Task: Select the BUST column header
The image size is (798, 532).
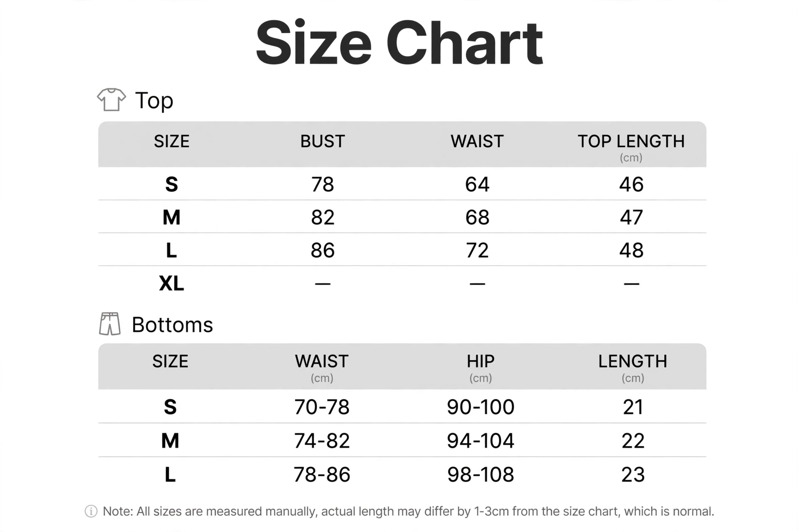Action: point(323,141)
